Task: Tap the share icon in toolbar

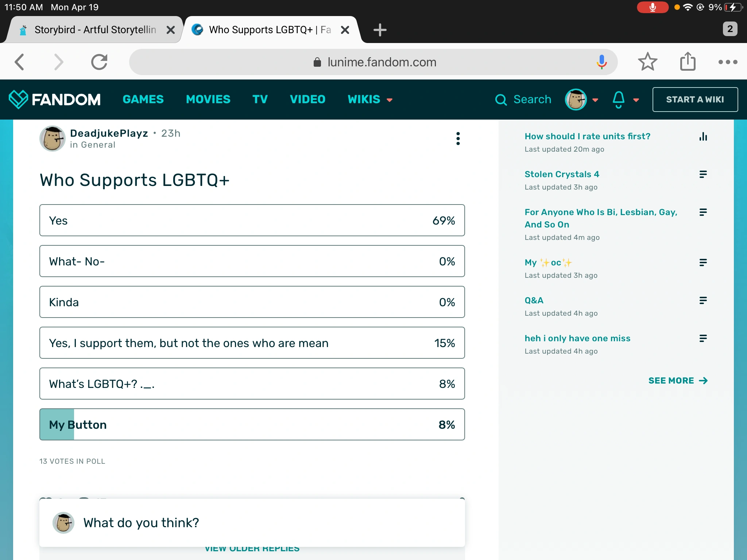Action: [688, 62]
